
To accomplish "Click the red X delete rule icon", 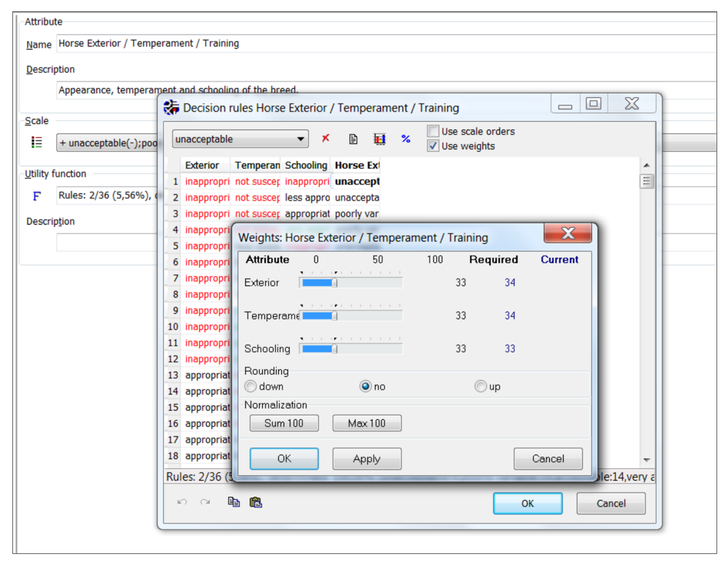I will pos(326,138).
